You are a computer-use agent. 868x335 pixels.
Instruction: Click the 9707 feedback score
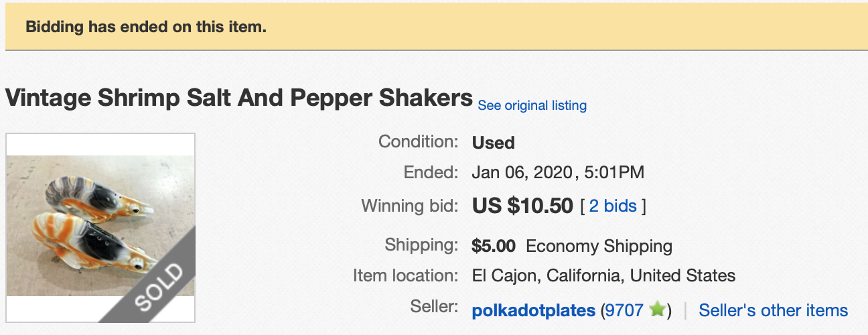point(624,310)
